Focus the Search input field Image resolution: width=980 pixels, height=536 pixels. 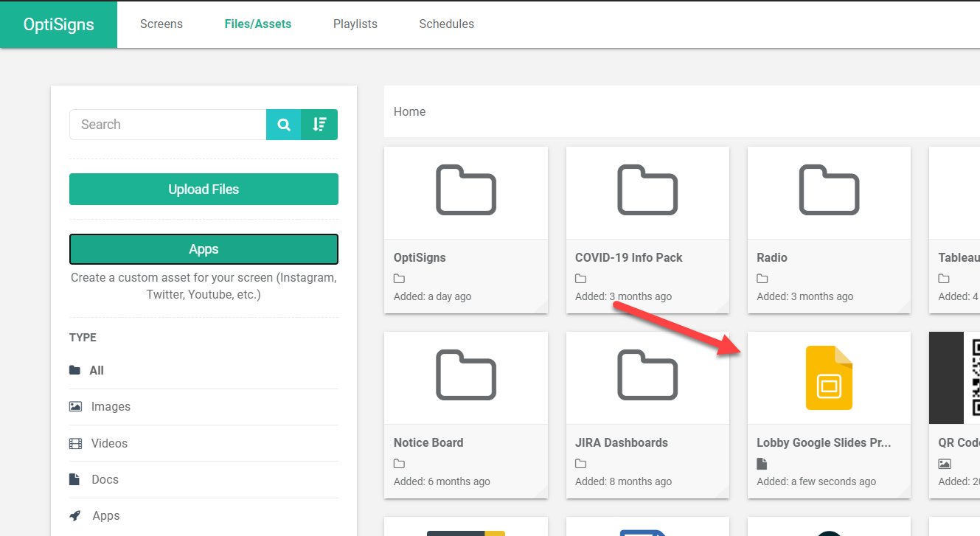tap(168, 125)
